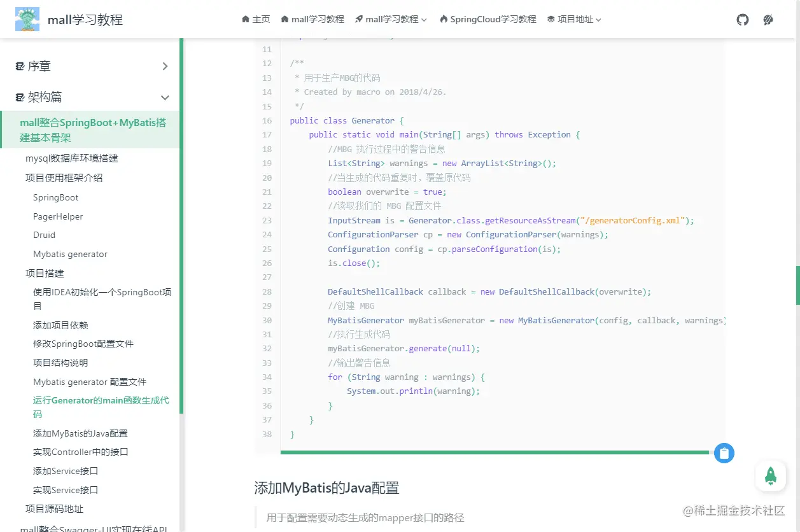Click the 架构篇 section icon
This screenshot has width=800, height=532.
pos(20,97)
